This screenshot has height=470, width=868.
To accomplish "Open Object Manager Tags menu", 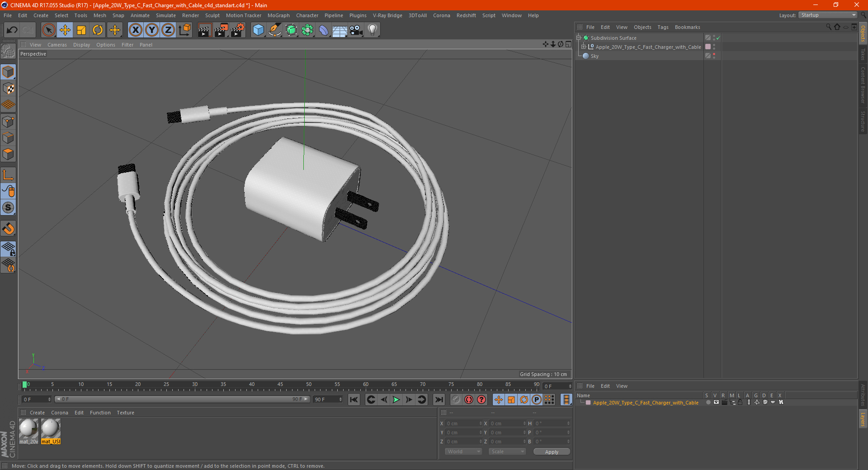I will tap(663, 27).
